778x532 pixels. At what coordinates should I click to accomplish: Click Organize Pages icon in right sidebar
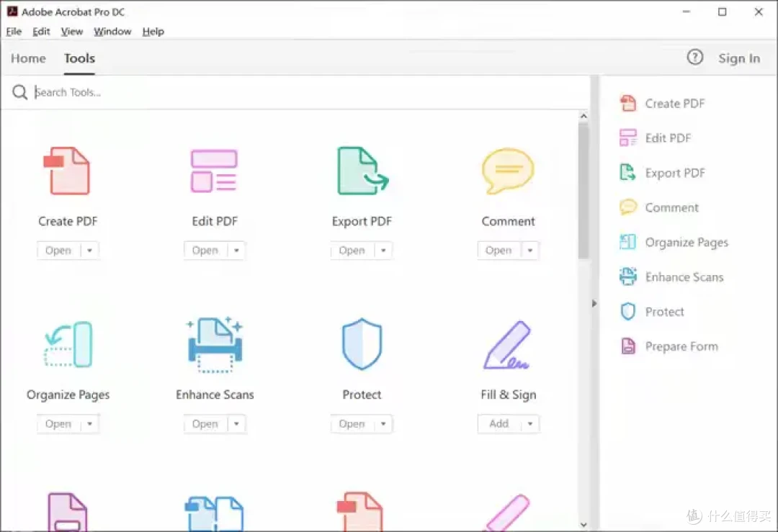pos(628,242)
